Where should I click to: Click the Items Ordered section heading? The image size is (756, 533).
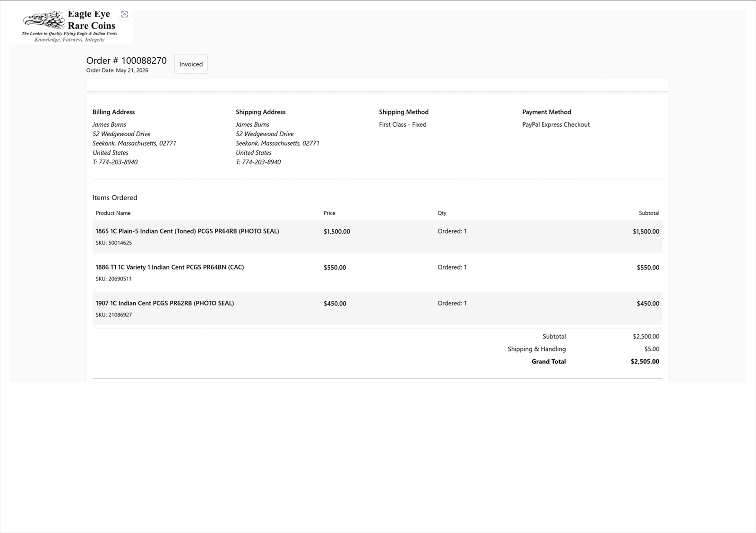115,198
